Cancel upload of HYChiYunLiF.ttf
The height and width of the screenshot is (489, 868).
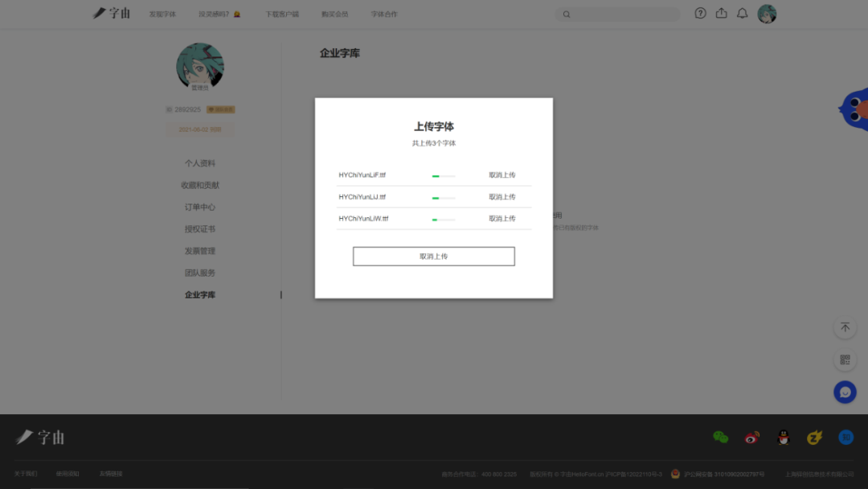(502, 175)
